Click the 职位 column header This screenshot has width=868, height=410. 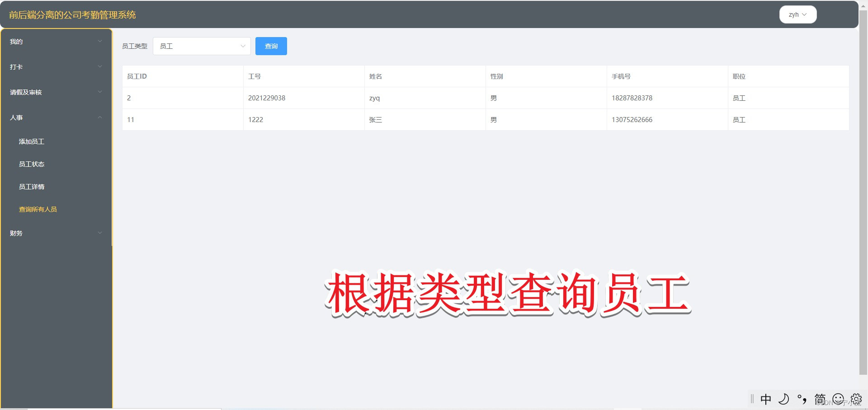788,76
